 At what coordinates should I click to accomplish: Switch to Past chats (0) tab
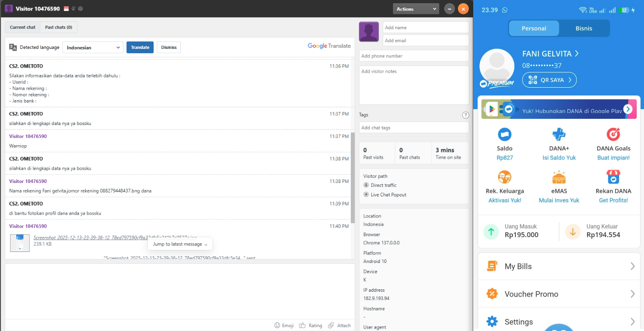tap(58, 27)
